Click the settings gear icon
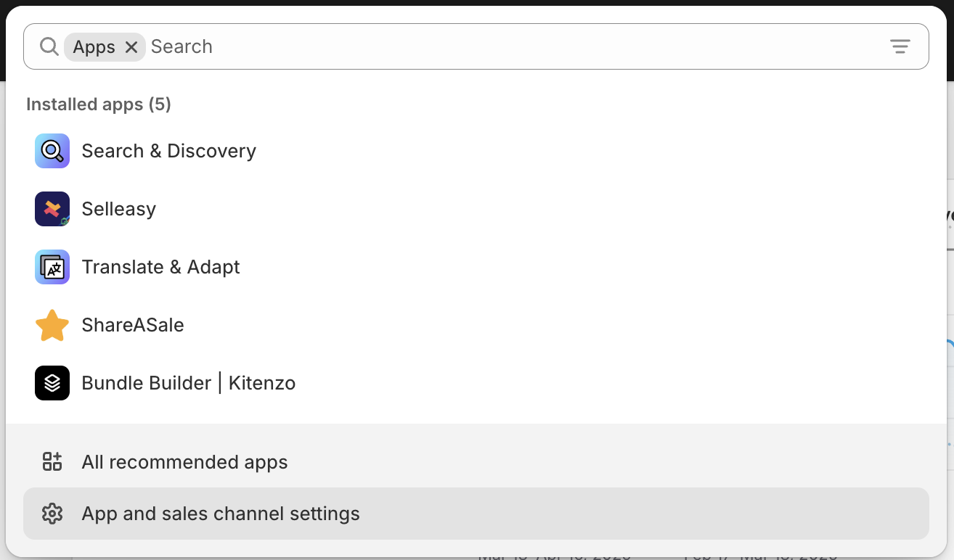Viewport: 954px width, 560px height. (52, 514)
